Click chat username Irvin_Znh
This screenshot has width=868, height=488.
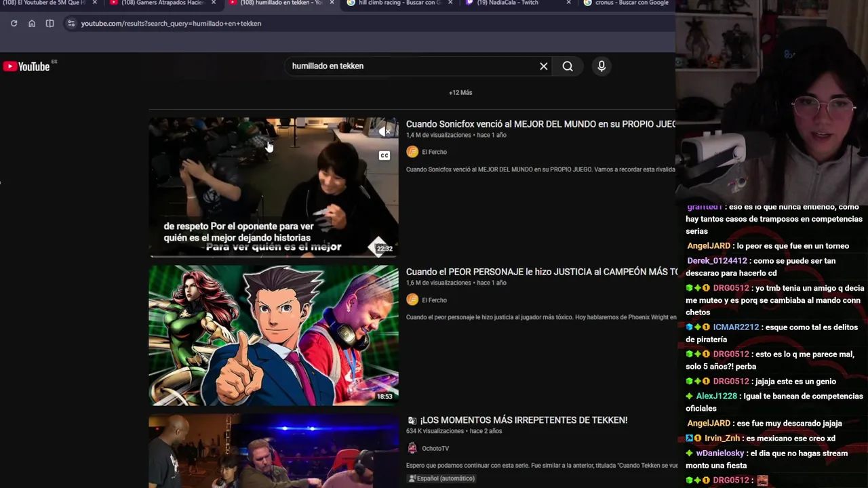point(722,439)
